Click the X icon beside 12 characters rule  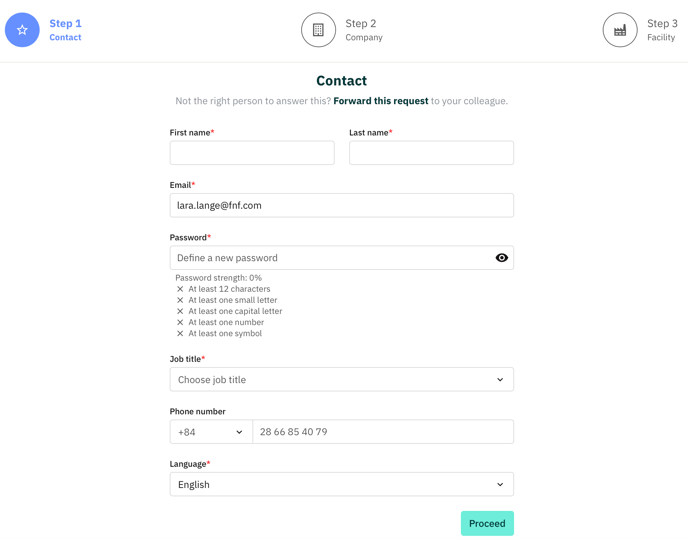pos(180,289)
